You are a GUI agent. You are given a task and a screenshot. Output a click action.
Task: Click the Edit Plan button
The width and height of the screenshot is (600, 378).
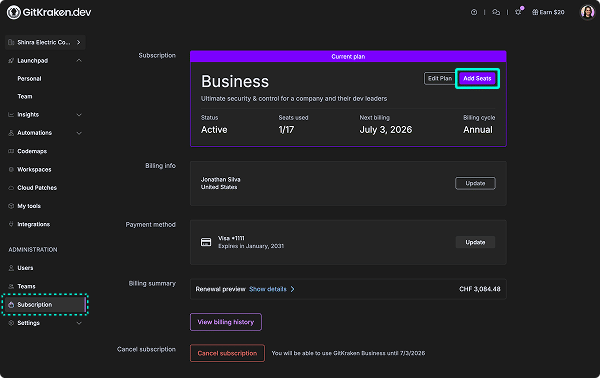[x=440, y=78]
